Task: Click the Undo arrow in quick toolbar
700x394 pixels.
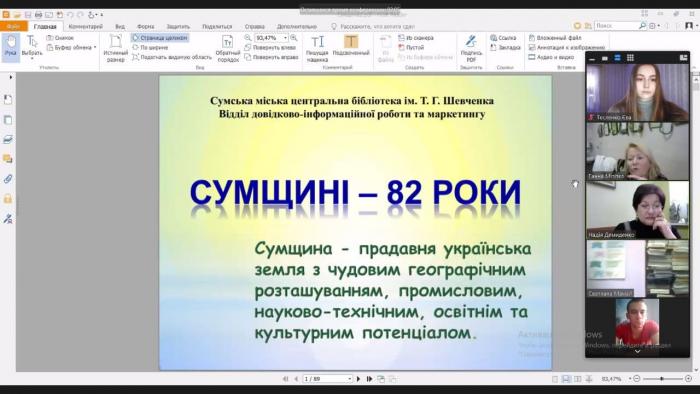Action: tap(70, 15)
